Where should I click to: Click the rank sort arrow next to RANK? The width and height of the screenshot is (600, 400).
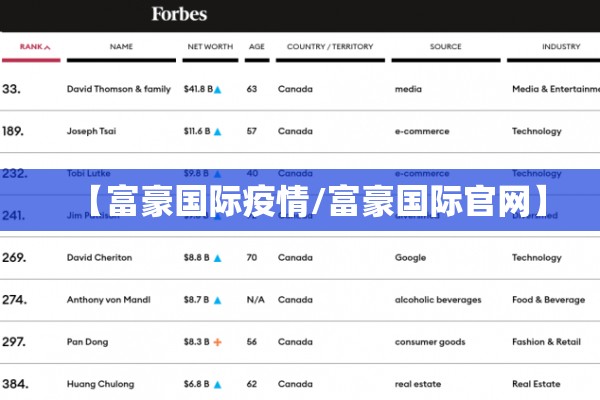point(47,47)
